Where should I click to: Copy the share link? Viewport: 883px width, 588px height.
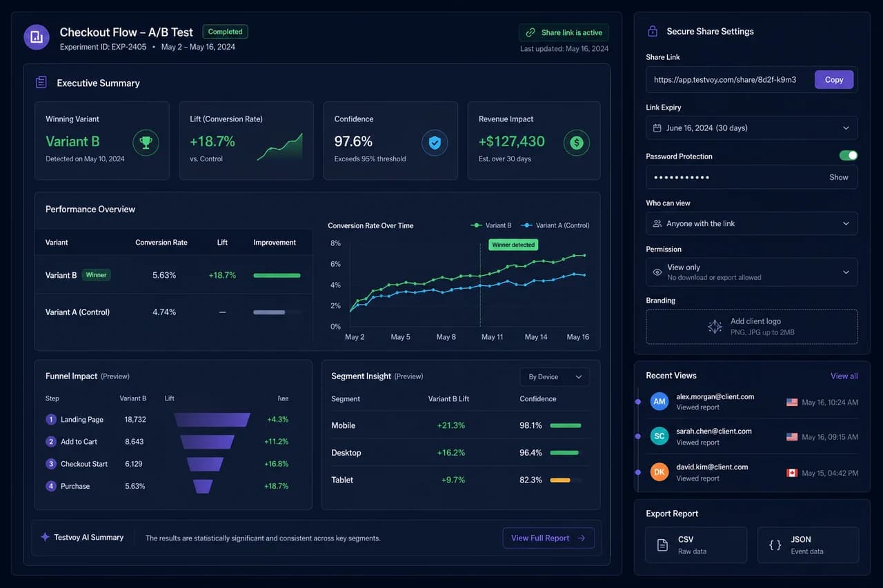[x=834, y=80]
